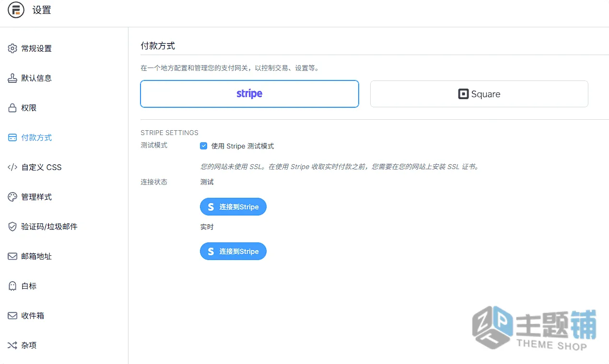Click the lock icon beside 权限
The height and width of the screenshot is (364, 609).
12,108
